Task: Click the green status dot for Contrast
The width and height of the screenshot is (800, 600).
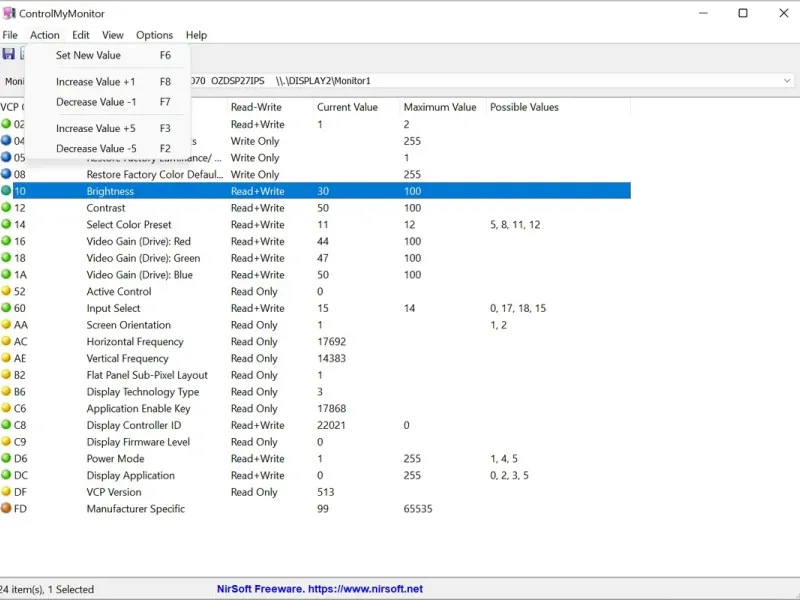Action: click(x=6, y=208)
